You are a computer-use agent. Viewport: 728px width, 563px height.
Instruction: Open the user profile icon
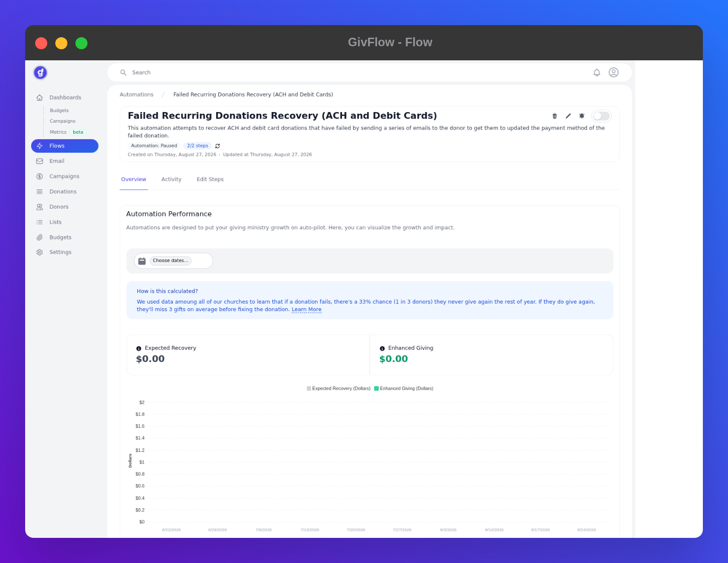click(x=613, y=72)
